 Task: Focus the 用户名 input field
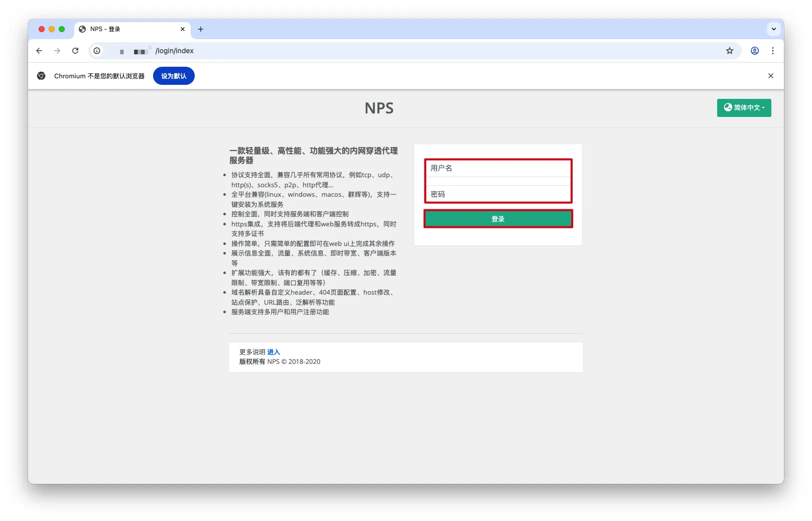498,168
